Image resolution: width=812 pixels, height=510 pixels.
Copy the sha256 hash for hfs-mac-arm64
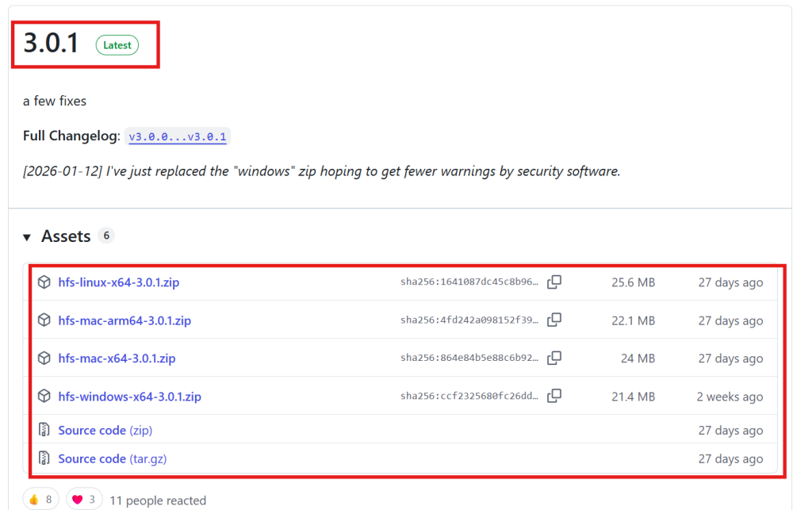click(x=554, y=320)
